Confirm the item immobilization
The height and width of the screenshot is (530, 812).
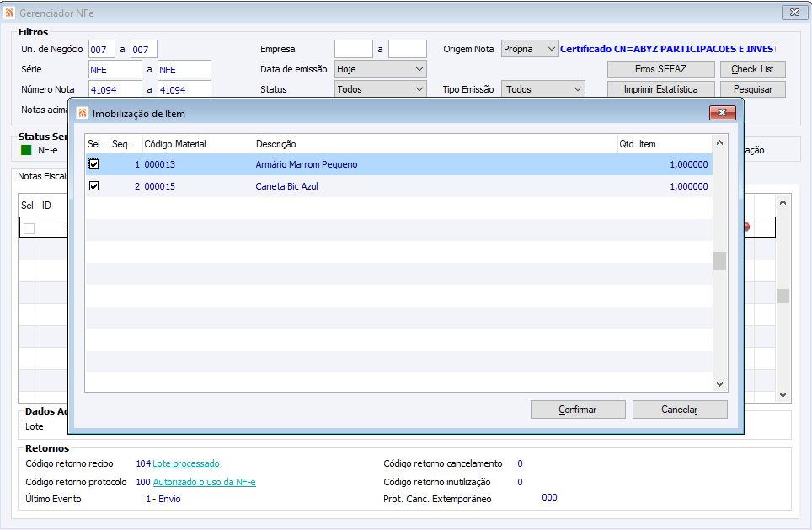(578, 410)
